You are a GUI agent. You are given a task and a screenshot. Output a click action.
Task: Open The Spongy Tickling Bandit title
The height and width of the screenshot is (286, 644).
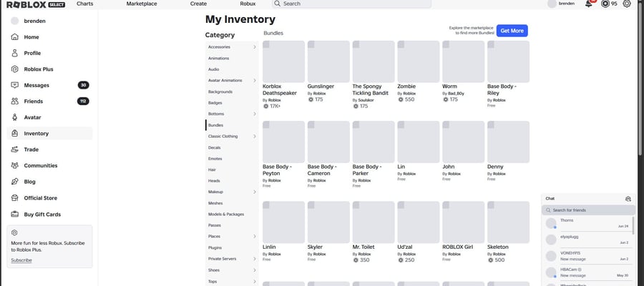click(371, 90)
